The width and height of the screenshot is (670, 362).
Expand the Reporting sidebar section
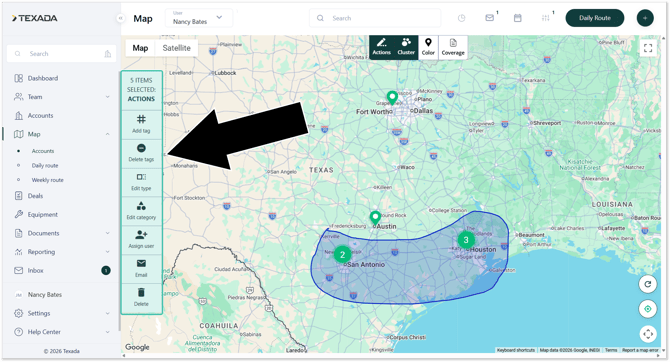point(62,252)
